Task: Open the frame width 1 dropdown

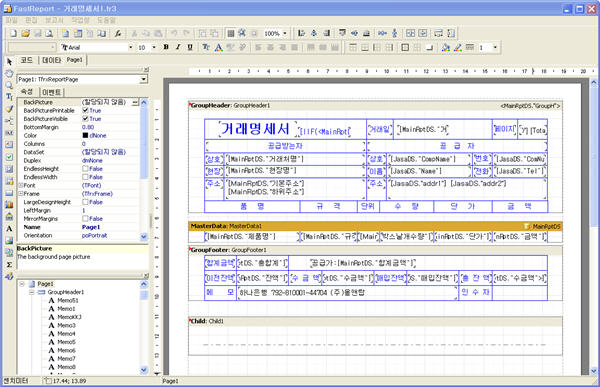Action: tap(495, 47)
